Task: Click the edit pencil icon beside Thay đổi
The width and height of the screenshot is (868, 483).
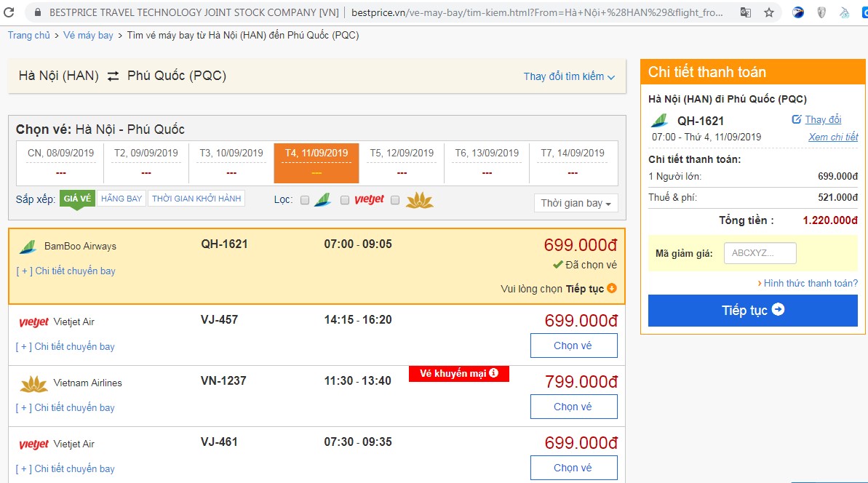Action: coord(797,119)
